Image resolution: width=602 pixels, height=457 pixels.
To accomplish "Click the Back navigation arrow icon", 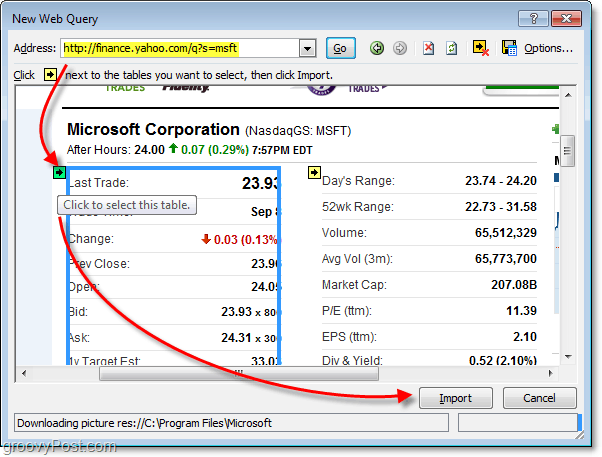I will pos(377,48).
